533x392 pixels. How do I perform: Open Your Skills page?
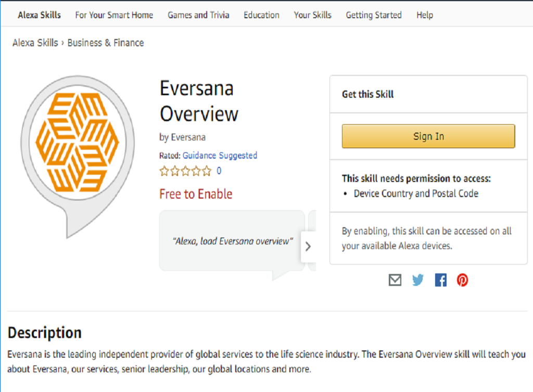tap(313, 15)
